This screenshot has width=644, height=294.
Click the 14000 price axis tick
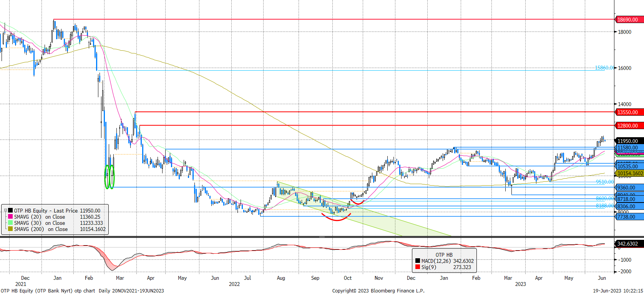coord(624,104)
